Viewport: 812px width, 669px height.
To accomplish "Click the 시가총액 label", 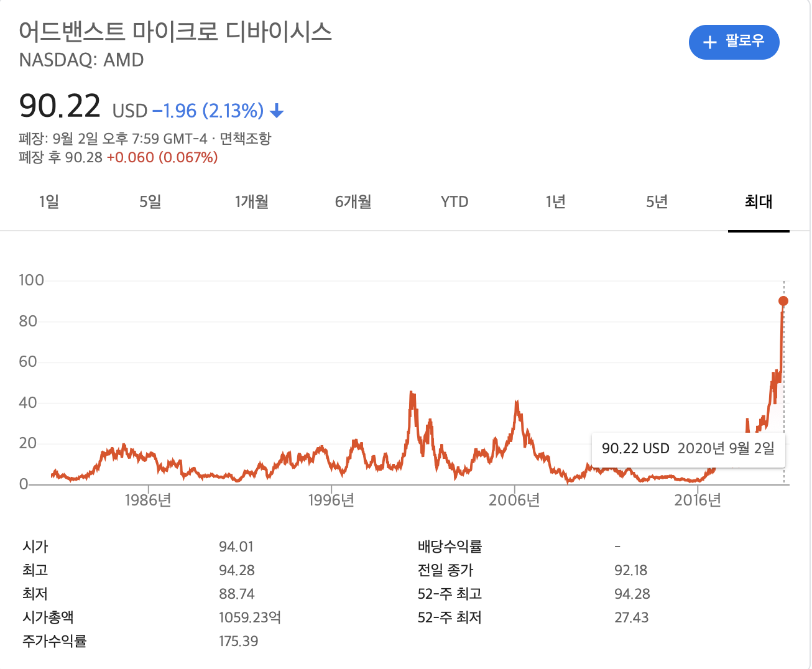I will (x=48, y=617).
